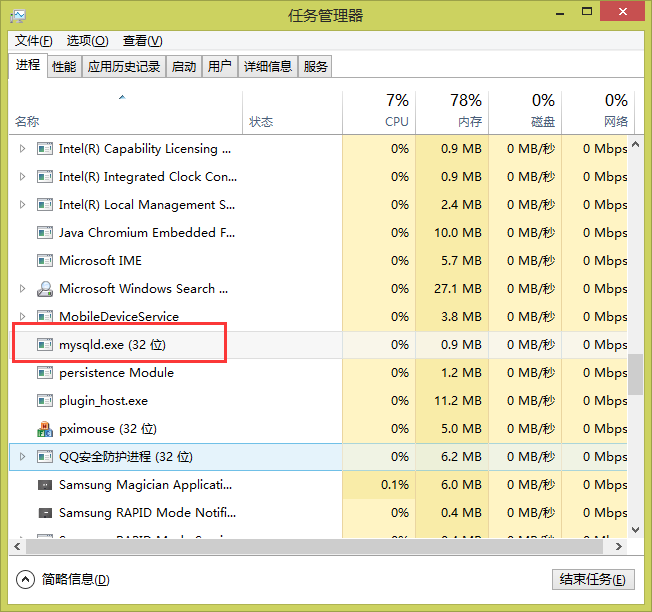The width and height of the screenshot is (652, 612).
Task: Click the Intel(R) Integrated Clock Con... icon
Action: click(45, 177)
